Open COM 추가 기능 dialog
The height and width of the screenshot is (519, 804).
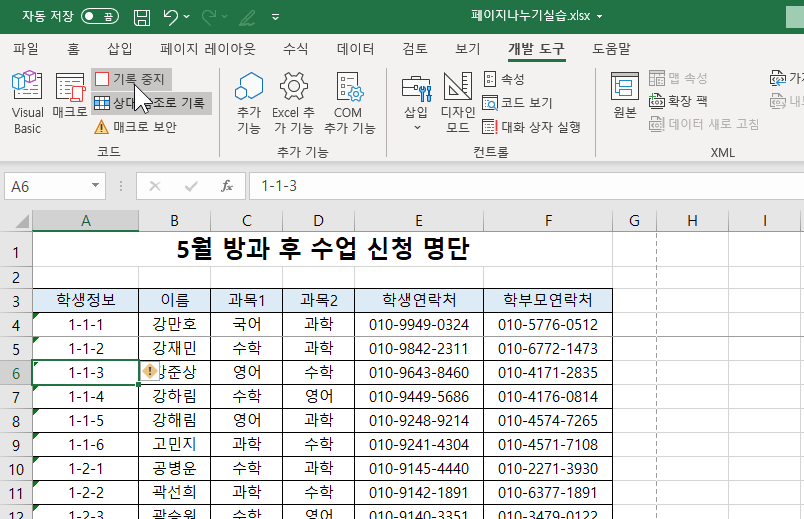tap(349, 103)
